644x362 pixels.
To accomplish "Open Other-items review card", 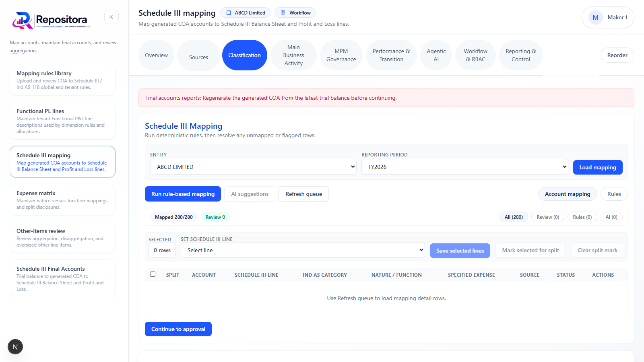I will (x=63, y=237).
